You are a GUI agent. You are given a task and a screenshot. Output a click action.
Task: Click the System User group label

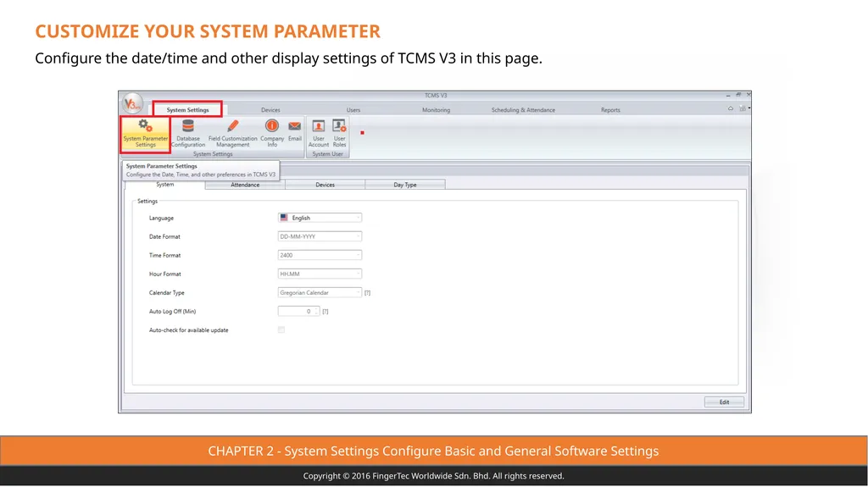328,154
